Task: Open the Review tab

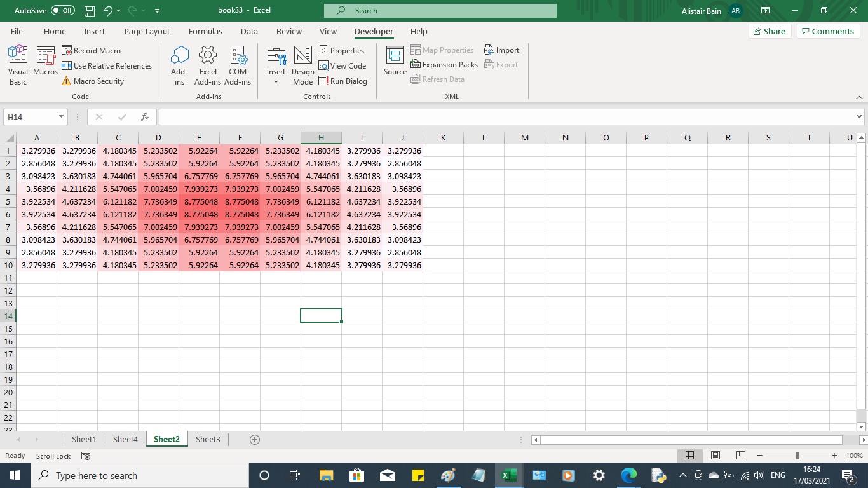Action: (289, 31)
